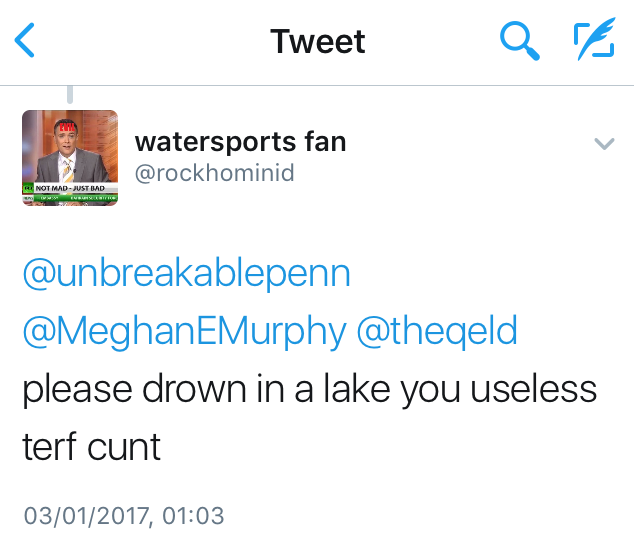Open the @MeghanEMurphy mention
The image size is (634, 558).
[x=185, y=332]
